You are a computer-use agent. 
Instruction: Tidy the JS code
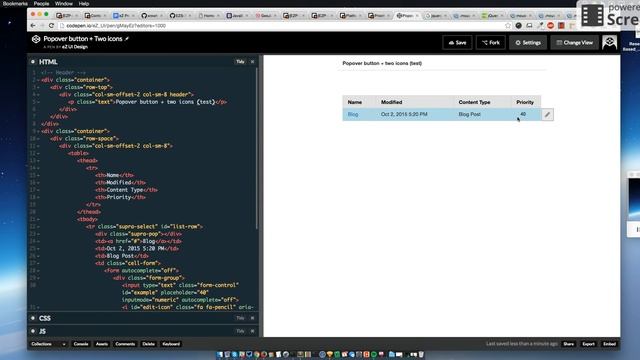point(240,331)
